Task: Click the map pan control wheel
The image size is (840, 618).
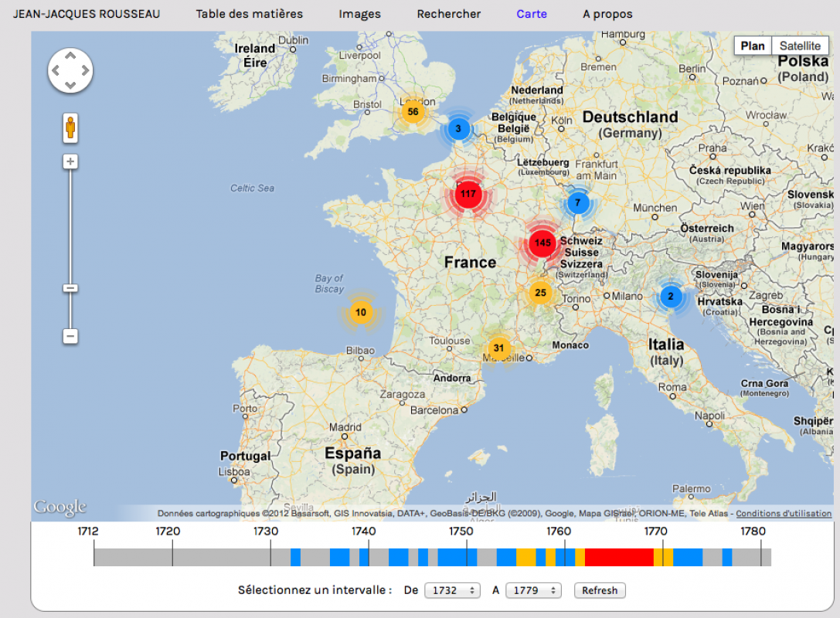Action: tap(70, 71)
